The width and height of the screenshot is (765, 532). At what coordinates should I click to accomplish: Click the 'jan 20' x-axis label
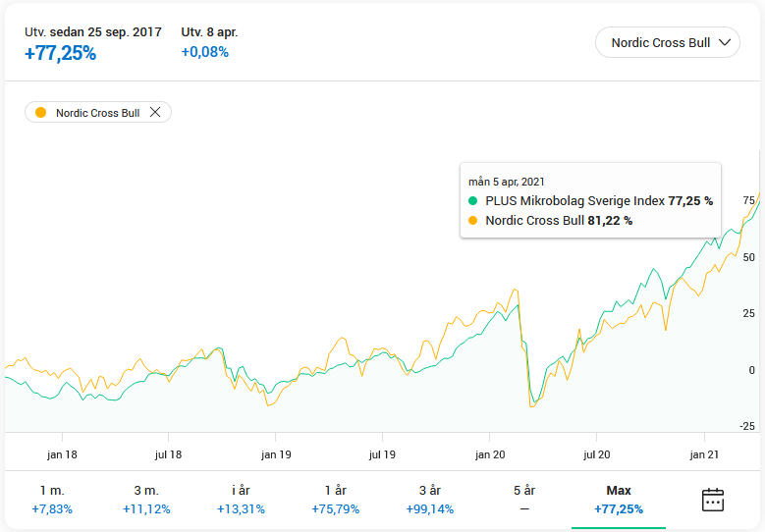click(490, 454)
